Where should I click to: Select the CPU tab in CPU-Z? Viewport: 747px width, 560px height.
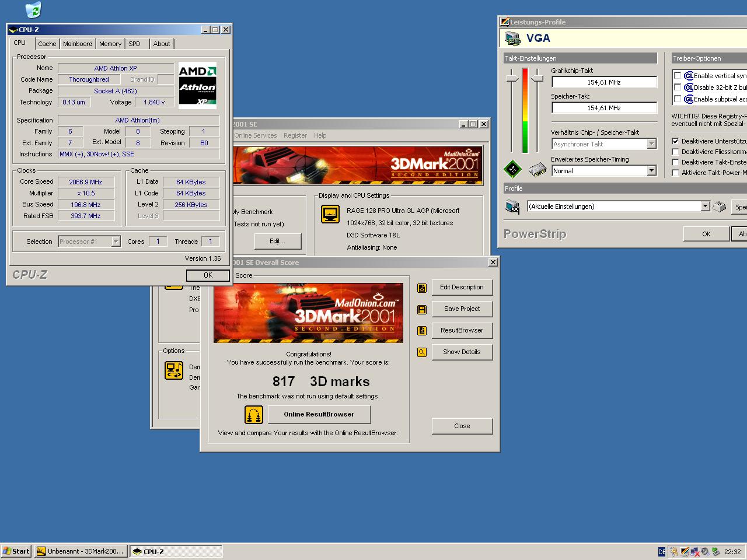(x=20, y=43)
